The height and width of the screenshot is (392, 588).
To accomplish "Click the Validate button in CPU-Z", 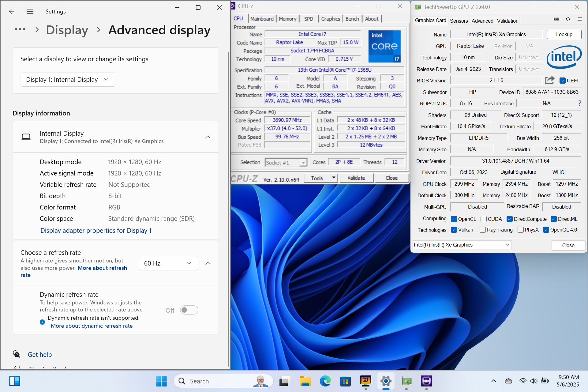I will (x=356, y=178).
